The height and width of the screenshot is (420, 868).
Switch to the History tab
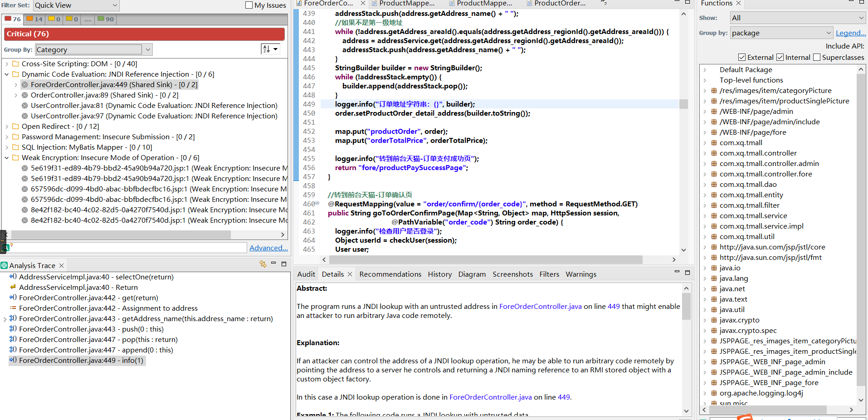[x=439, y=274]
